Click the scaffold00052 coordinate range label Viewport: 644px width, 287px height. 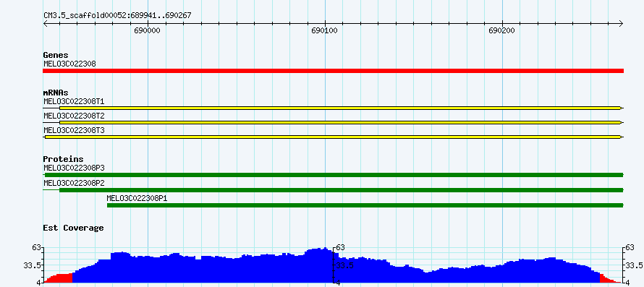pos(117,16)
